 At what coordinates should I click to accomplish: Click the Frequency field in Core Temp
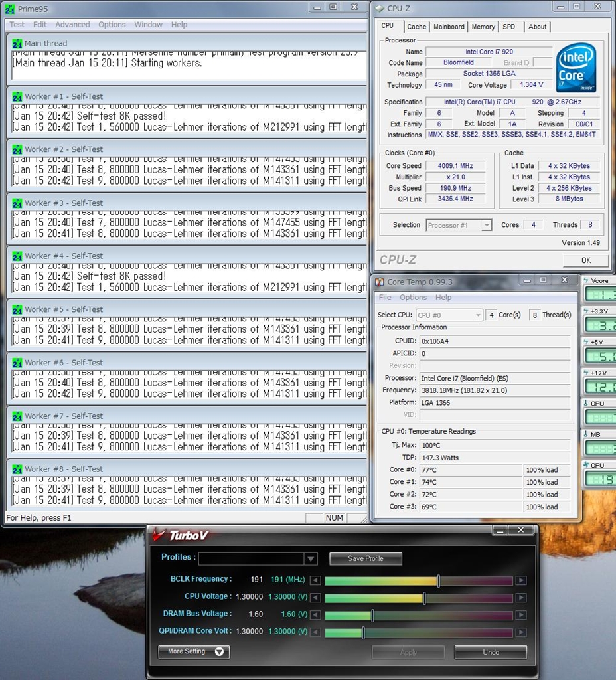495,390
